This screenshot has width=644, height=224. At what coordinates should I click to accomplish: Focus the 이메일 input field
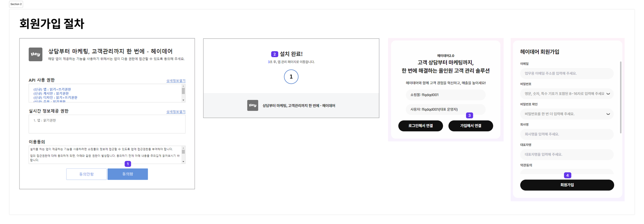(x=567, y=74)
